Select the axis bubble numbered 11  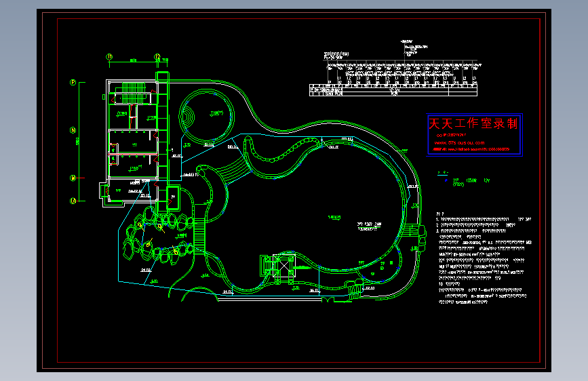pyautogui.click(x=109, y=57)
